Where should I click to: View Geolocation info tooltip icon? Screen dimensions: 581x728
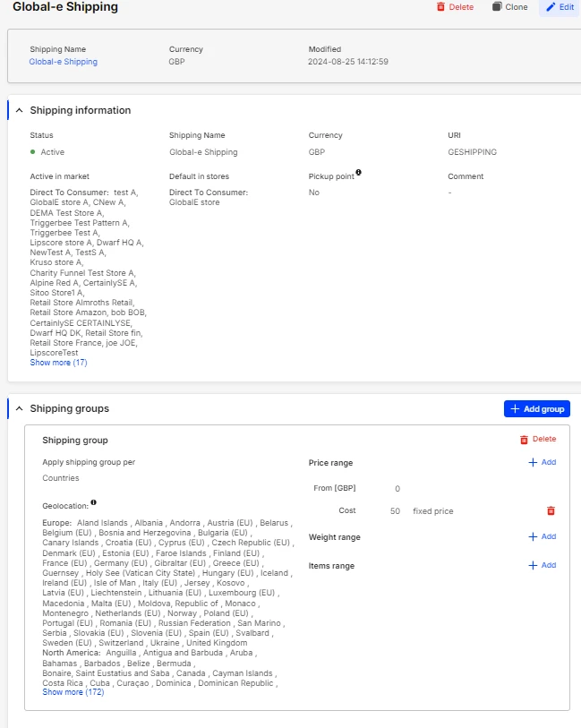tap(93, 502)
